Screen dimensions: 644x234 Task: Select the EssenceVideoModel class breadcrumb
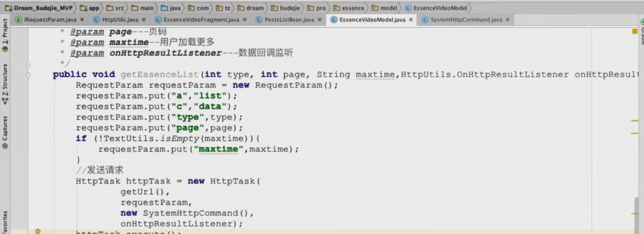coord(437,8)
